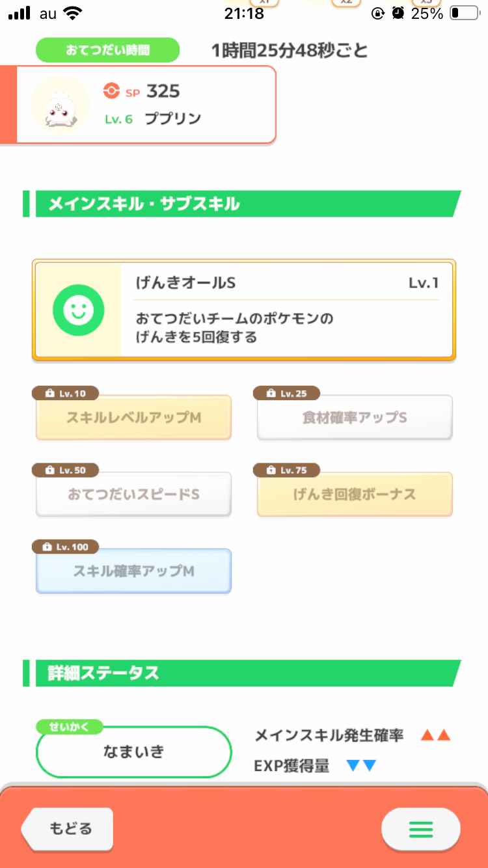Tap the locked スキル確率アップM subskill

click(x=133, y=571)
